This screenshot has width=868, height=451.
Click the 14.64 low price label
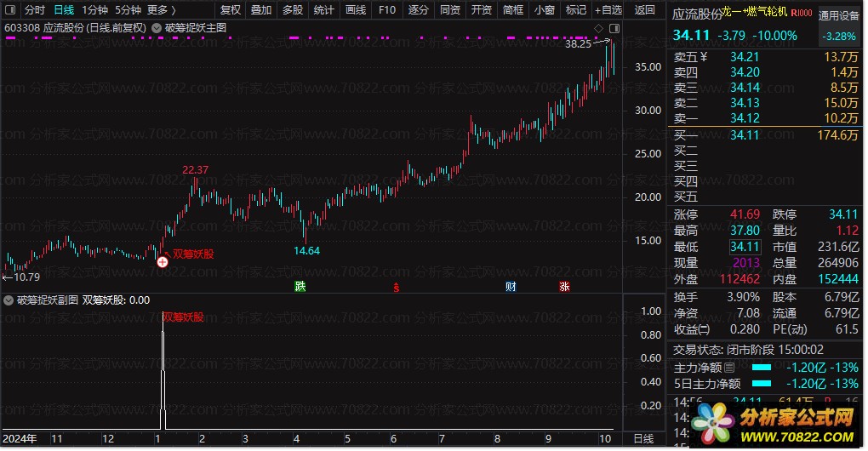[x=306, y=251]
